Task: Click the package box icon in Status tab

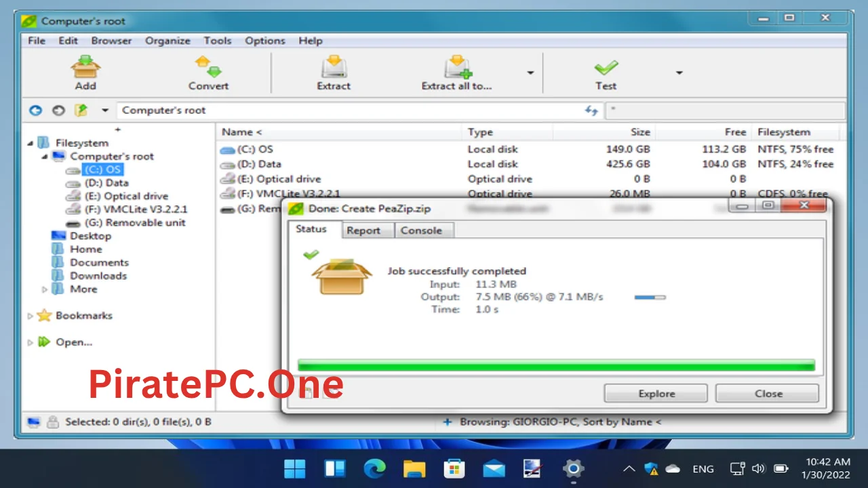Action: tap(342, 277)
